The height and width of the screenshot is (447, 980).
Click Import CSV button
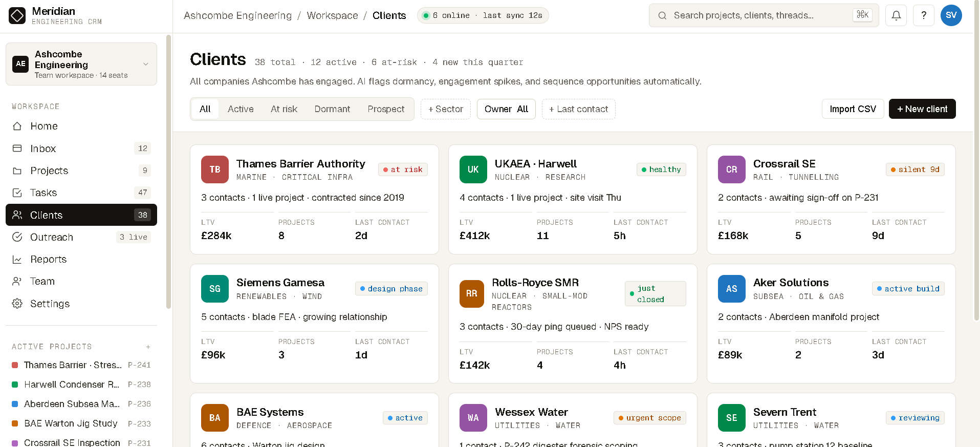point(853,109)
